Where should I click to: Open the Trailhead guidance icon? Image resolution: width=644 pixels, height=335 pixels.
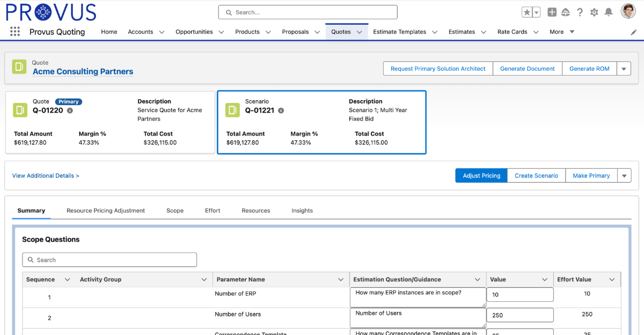point(566,12)
